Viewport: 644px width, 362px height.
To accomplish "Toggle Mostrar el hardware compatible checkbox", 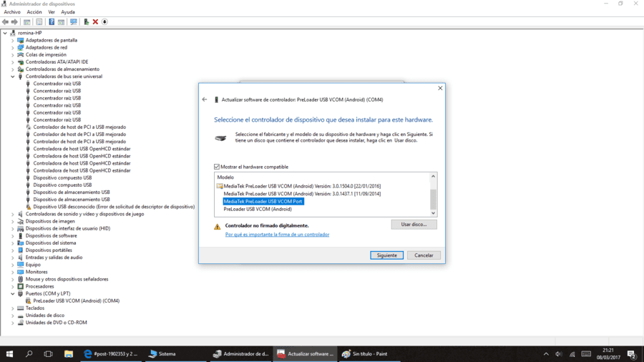I will pyautogui.click(x=216, y=167).
